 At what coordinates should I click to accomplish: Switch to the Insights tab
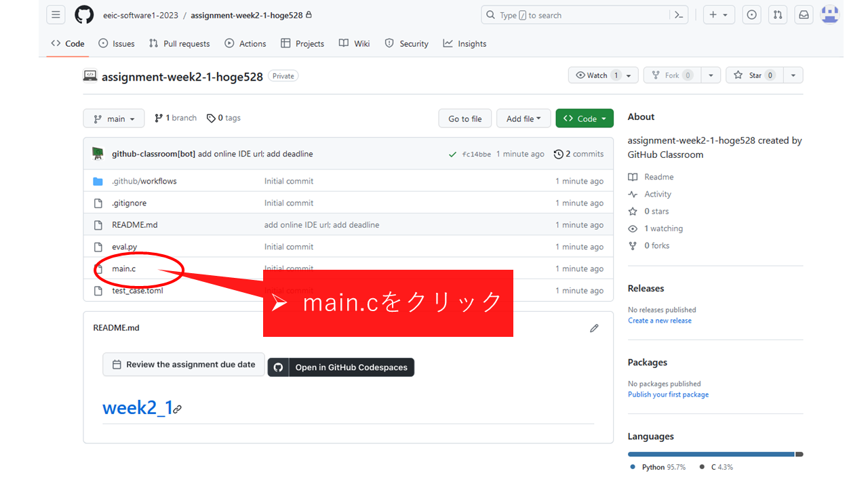465,43
